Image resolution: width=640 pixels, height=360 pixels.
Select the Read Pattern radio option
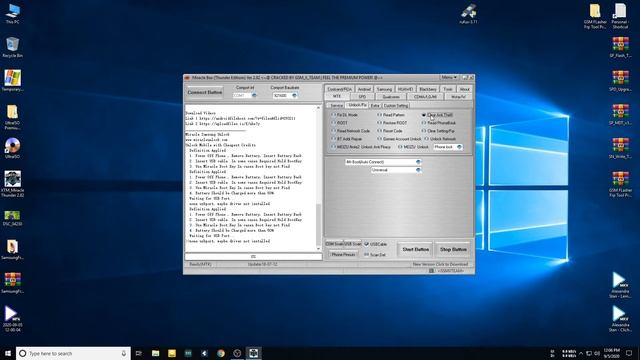[391, 115]
